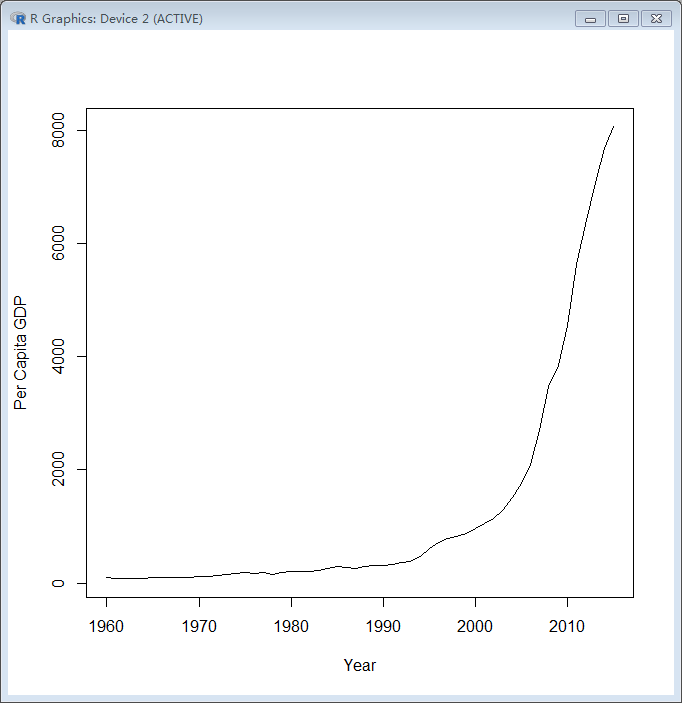Click the starting point of the GDP line
This screenshot has width=682, height=703.
[107, 577]
